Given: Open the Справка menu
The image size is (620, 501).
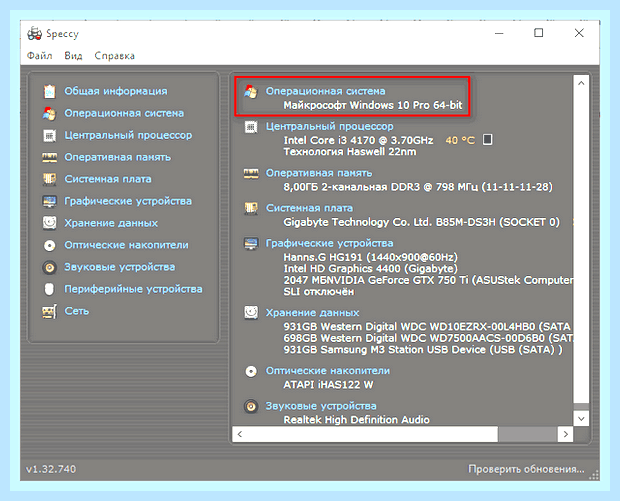Looking at the screenshot, I should [x=115, y=56].
